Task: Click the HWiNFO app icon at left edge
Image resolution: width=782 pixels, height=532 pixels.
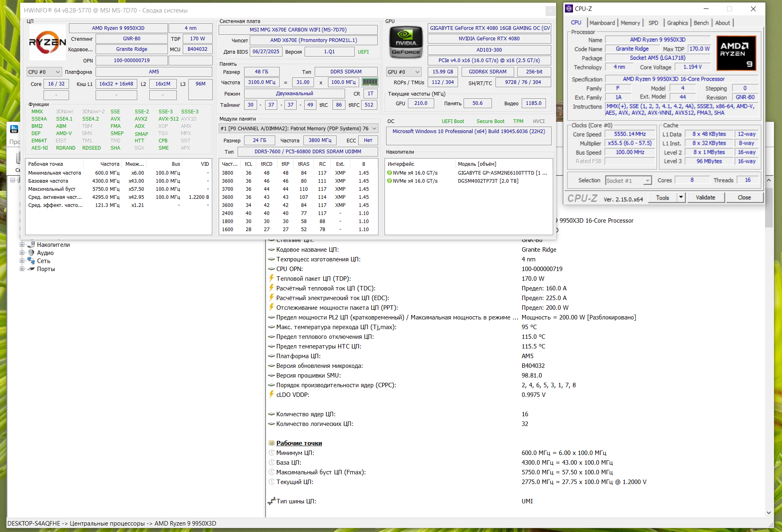Action: coord(14,129)
